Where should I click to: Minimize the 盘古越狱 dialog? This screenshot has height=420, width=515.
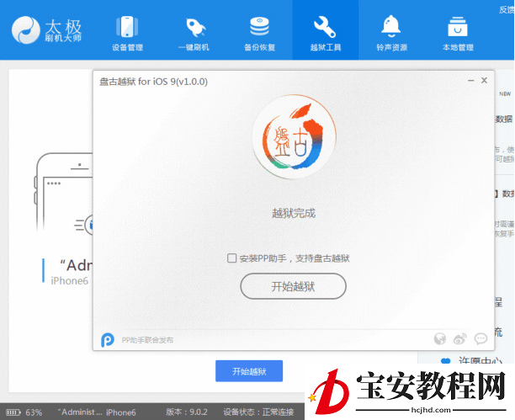click(471, 81)
